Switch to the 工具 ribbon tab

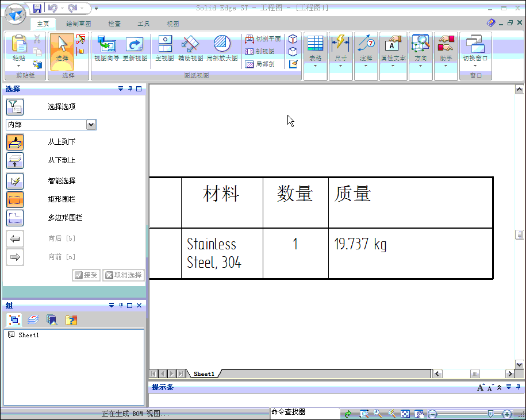pyautogui.click(x=144, y=24)
